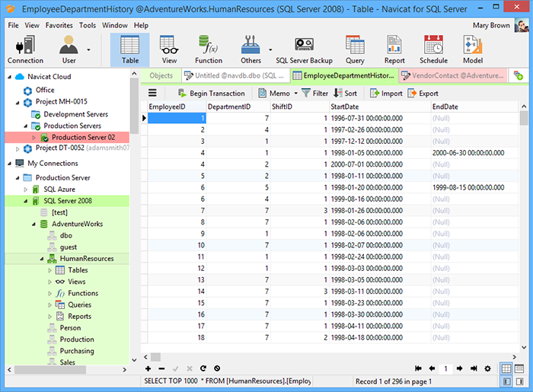Click the Export button
533x392 pixels.
pos(423,93)
